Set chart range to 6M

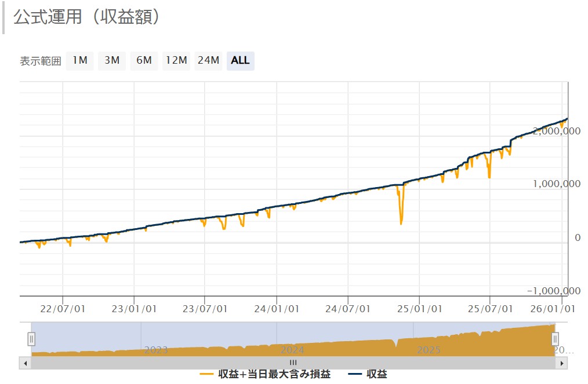click(x=144, y=60)
